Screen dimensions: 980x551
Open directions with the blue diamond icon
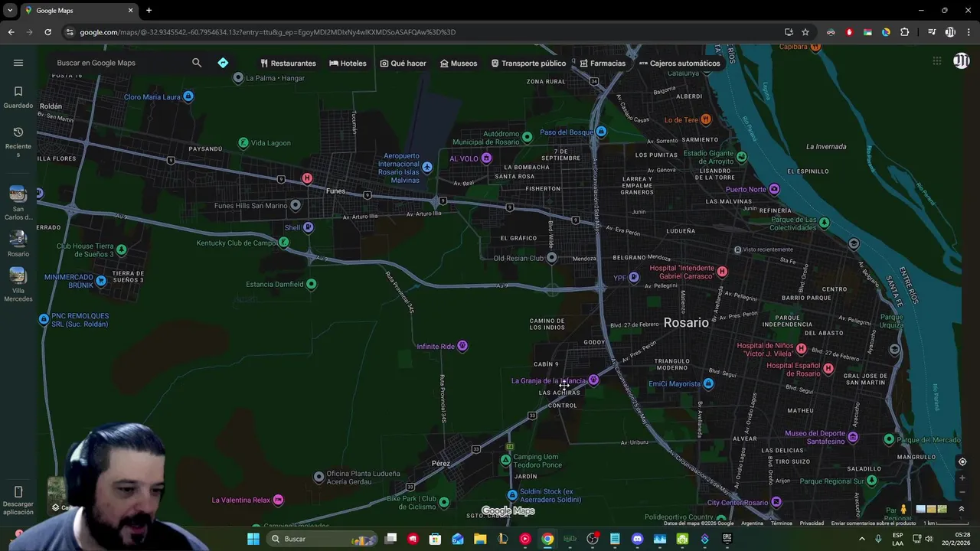pos(223,63)
